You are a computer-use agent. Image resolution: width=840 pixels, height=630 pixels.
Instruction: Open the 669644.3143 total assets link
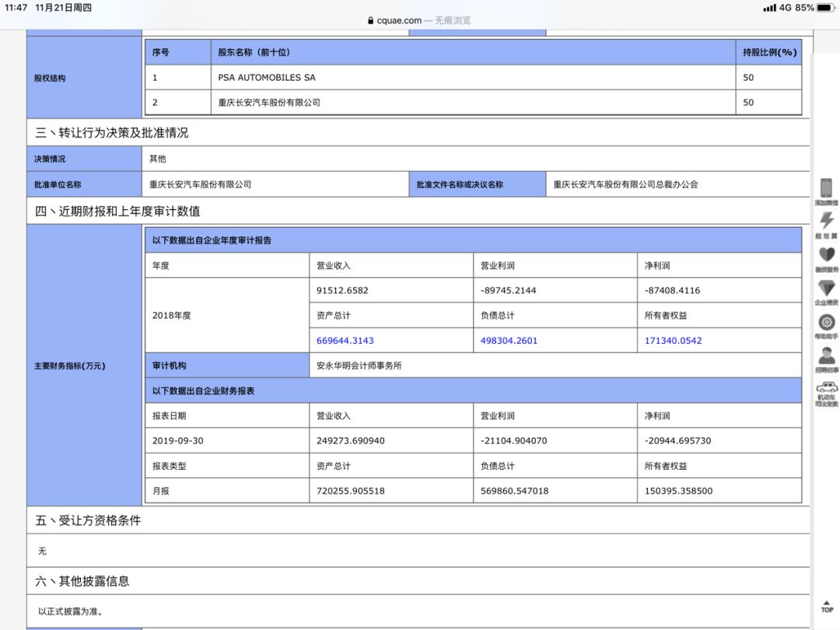[345, 340]
